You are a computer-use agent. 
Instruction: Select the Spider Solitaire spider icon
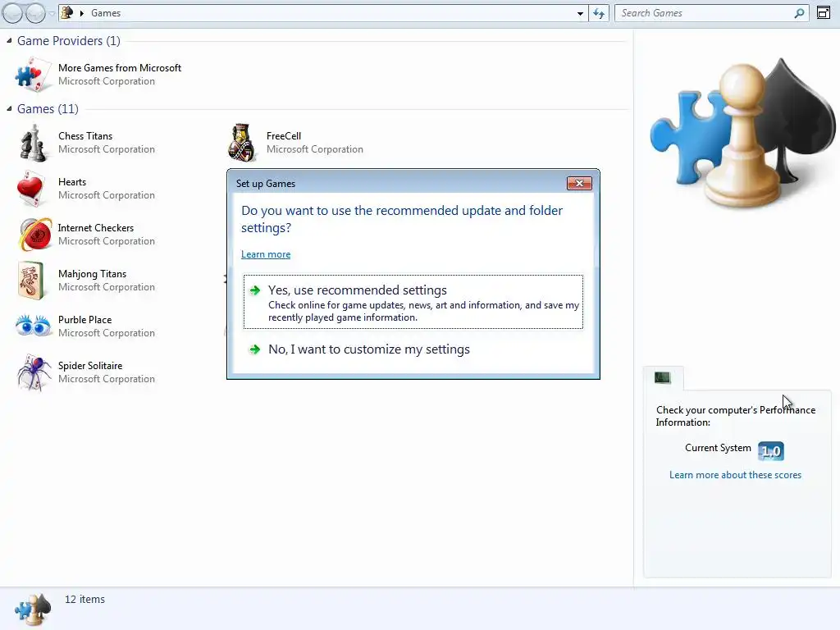(33, 372)
